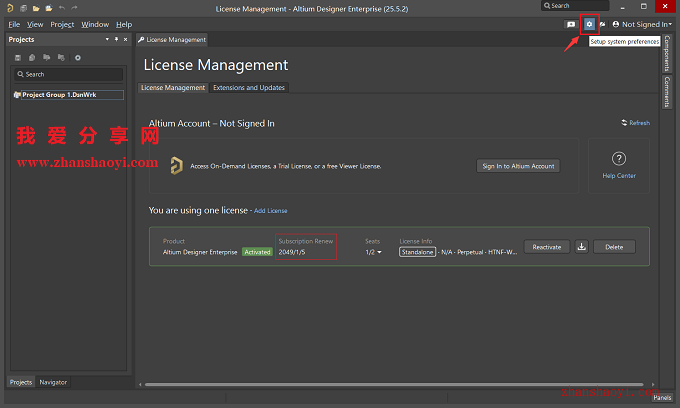Click Project Group 1.DsnWrk folder icon

17,95
